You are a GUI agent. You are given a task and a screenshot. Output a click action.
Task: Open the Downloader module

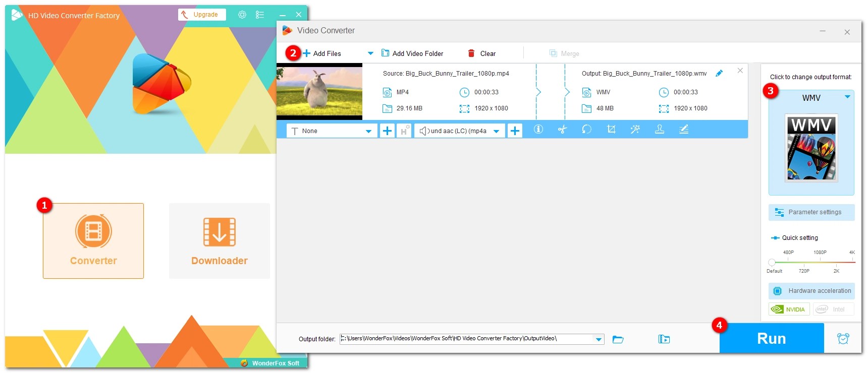(220, 241)
